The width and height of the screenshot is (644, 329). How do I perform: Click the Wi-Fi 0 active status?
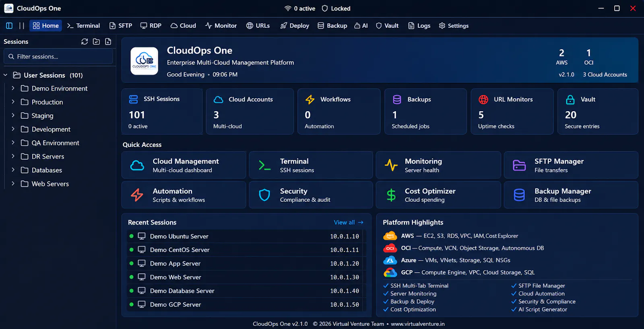pos(300,8)
